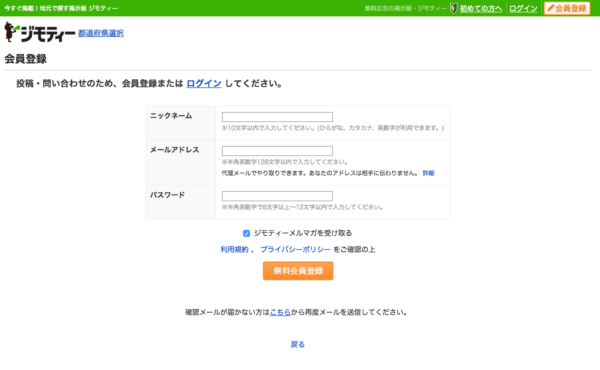600x370 pixels.
Task: Click the Jimoty logo
Action: (39, 32)
